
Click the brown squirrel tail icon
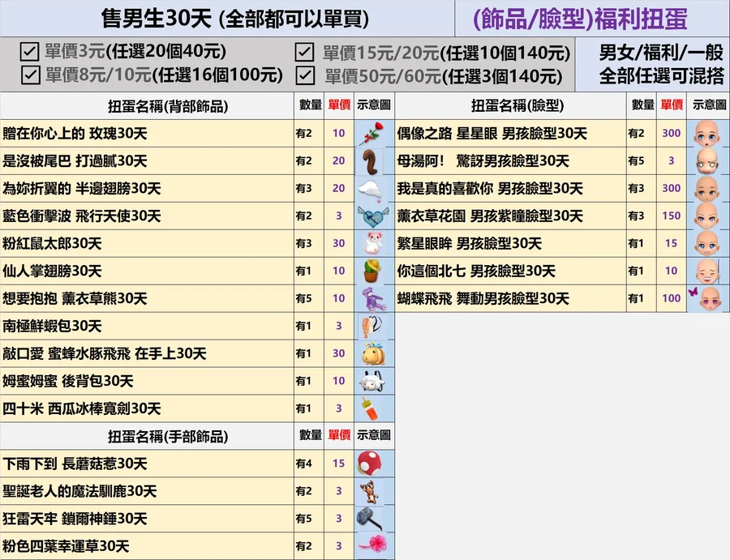point(373,161)
